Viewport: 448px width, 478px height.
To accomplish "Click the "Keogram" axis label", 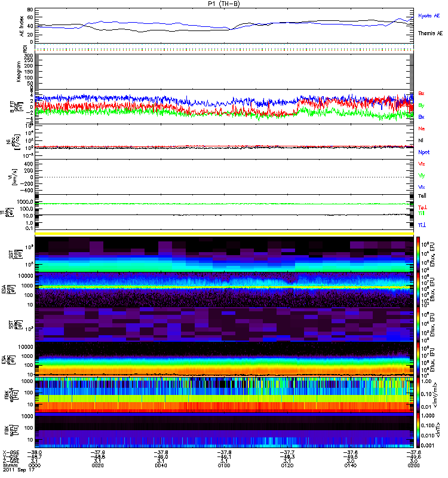I will tap(19, 71).
